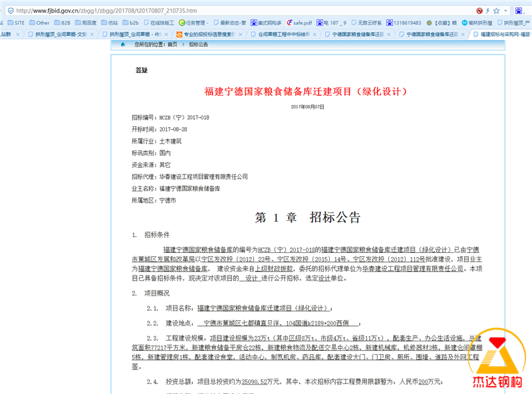The height and width of the screenshot is (394, 532).
Task: Click the shield security icon in address bar
Action: pyautogui.click(x=11, y=11)
